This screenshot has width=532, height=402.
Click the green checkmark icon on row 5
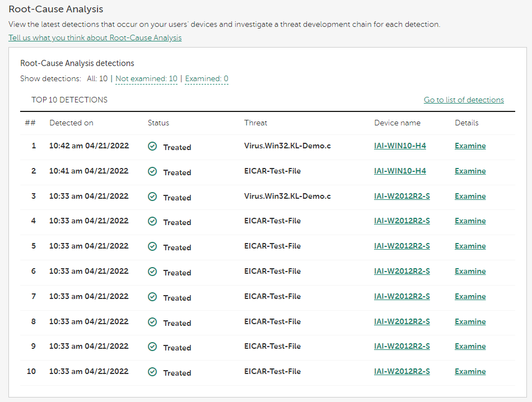(x=152, y=246)
